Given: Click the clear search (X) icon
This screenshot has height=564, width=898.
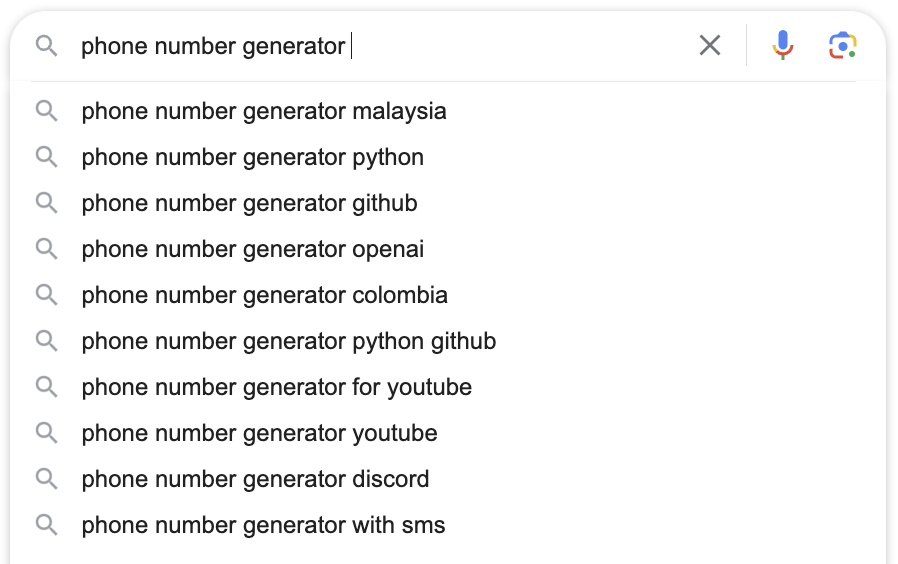Looking at the screenshot, I should (x=710, y=45).
